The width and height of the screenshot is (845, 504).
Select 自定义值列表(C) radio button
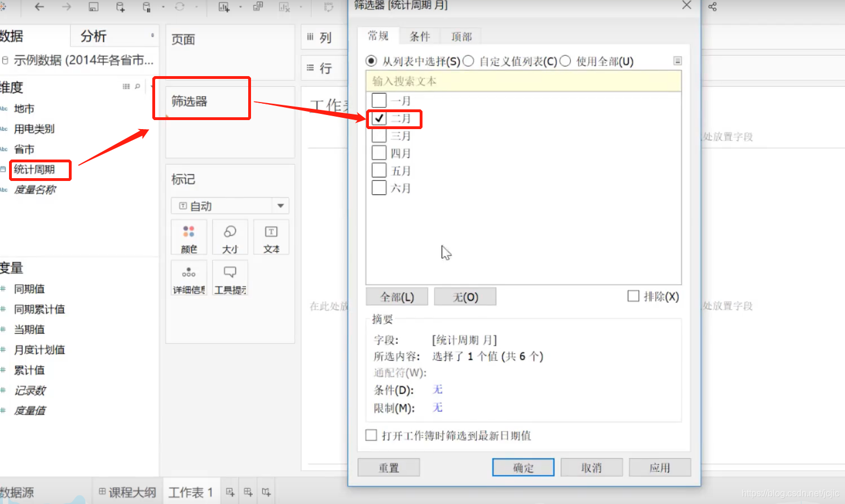click(x=468, y=61)
